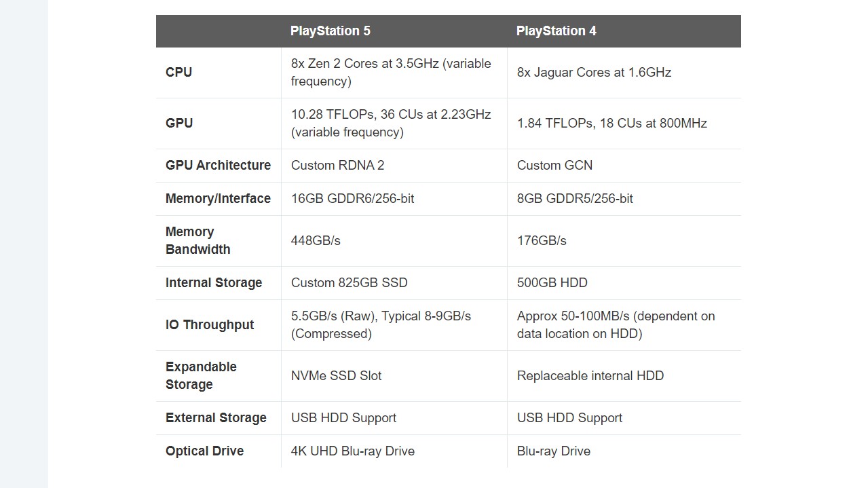The image size is (868, 488).
Task: Click the Expandable Storage row label
Action: [201, 375]
